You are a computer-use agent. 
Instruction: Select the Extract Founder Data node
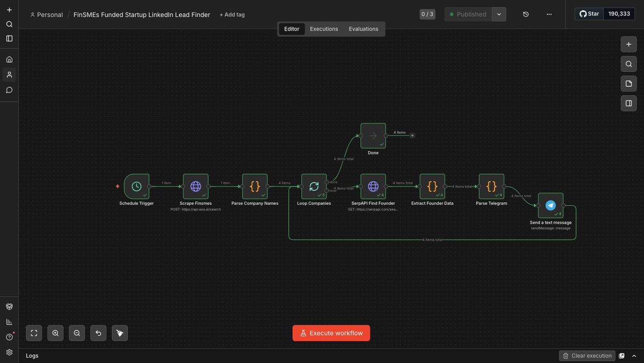point(432,187)
